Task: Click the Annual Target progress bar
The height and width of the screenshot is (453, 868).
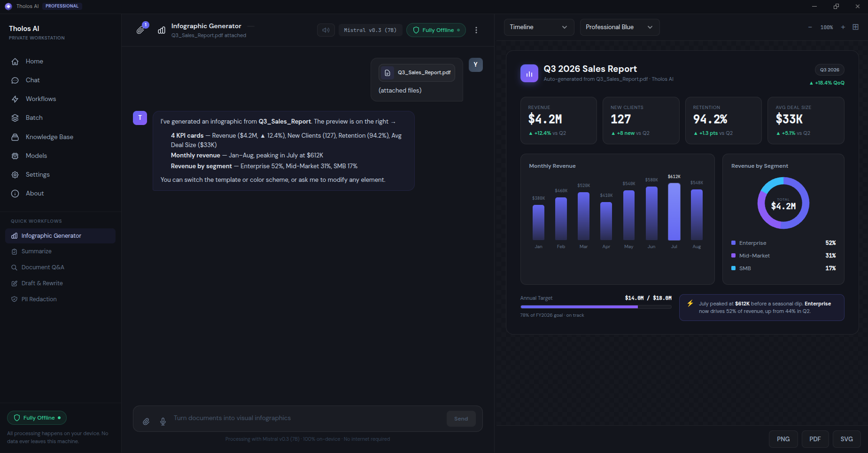Action: coord(596,307)
